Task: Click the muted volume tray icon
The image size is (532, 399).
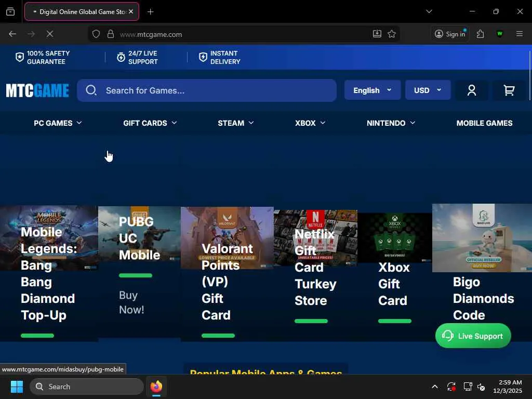Action: click(x=481, y=387)
